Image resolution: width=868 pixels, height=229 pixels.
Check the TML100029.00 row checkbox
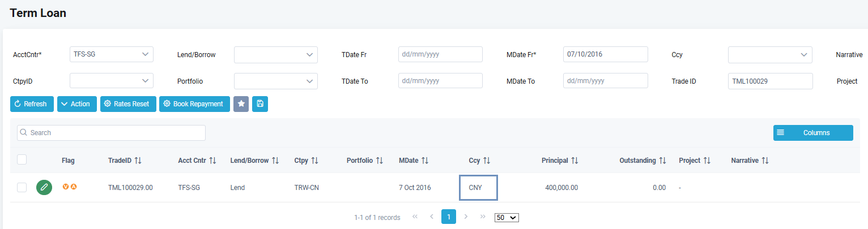(x=22, y=188)
